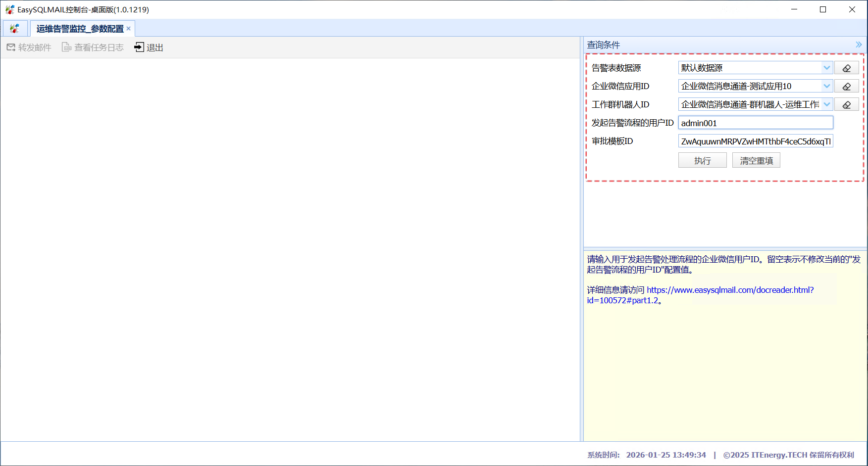Close the EasySQLMAIL window

pyautogui.click(x=852, y=9)
